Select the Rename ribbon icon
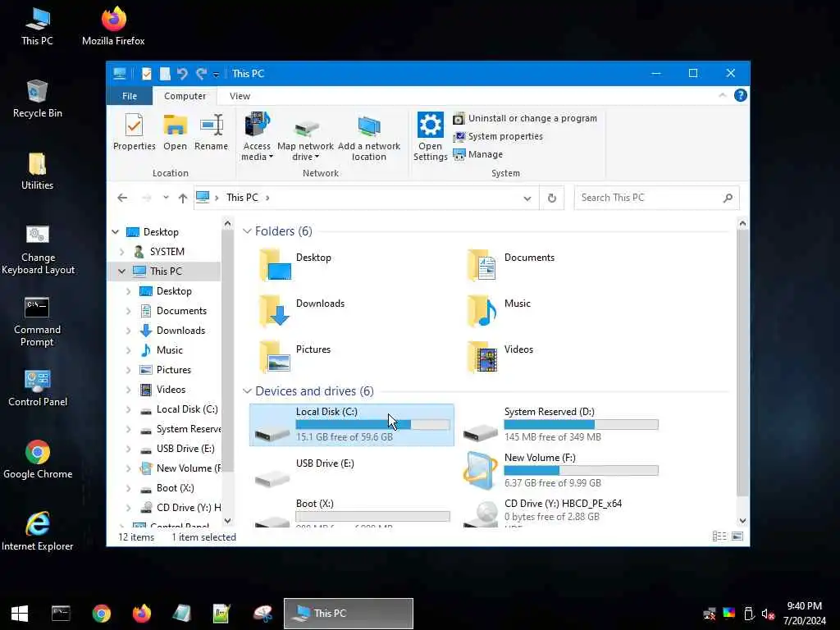 tap(211, 132)
